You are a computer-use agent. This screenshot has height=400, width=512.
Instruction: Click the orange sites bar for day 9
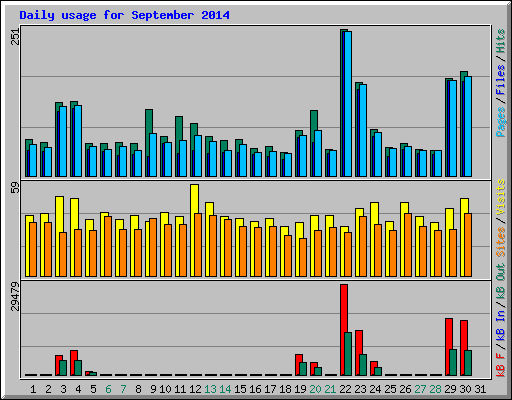point(153,248)
